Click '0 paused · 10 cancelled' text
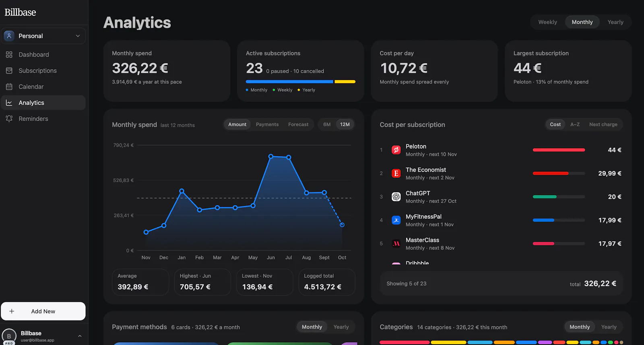The image size is (644, 345). tap(295, 71)
